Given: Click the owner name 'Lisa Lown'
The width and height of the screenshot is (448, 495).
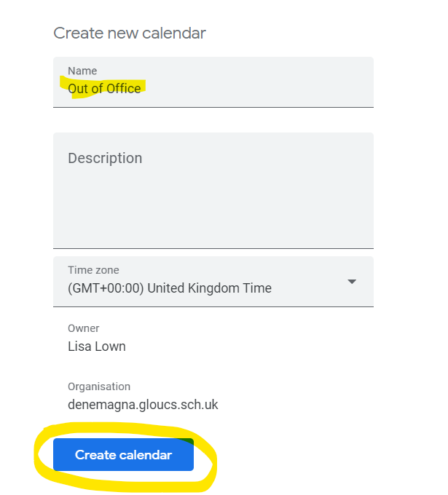Looking at the screenshot, I should pyautogui.click(x=97, y=346).
